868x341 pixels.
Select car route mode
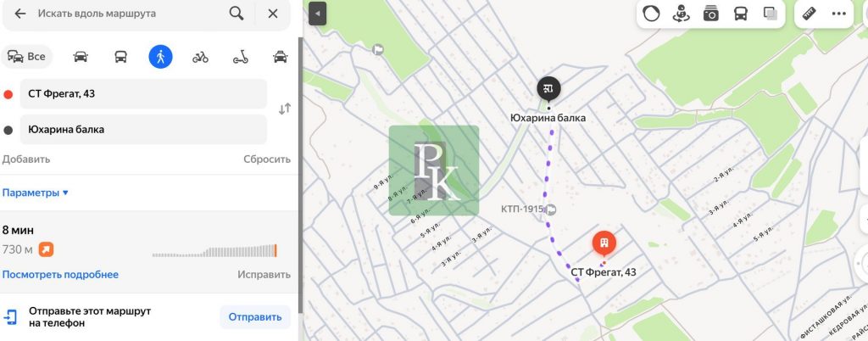(x=81, y=57)
